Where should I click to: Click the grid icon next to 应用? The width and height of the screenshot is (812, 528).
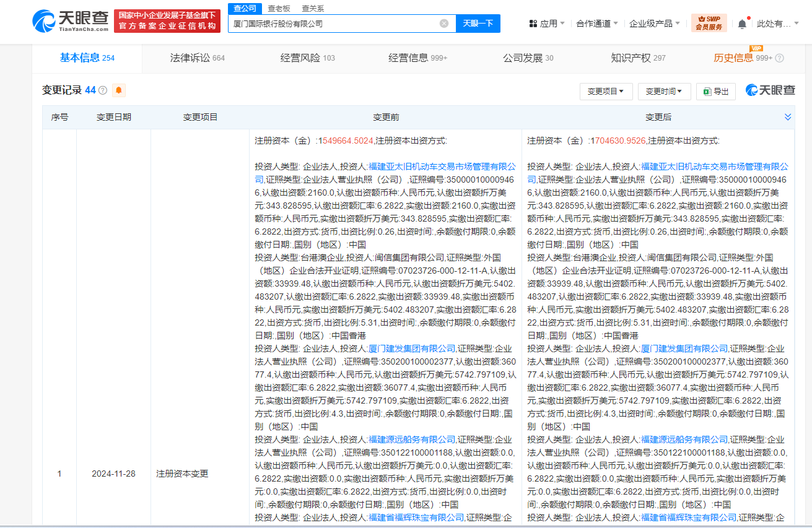click(x=532, y=22)
